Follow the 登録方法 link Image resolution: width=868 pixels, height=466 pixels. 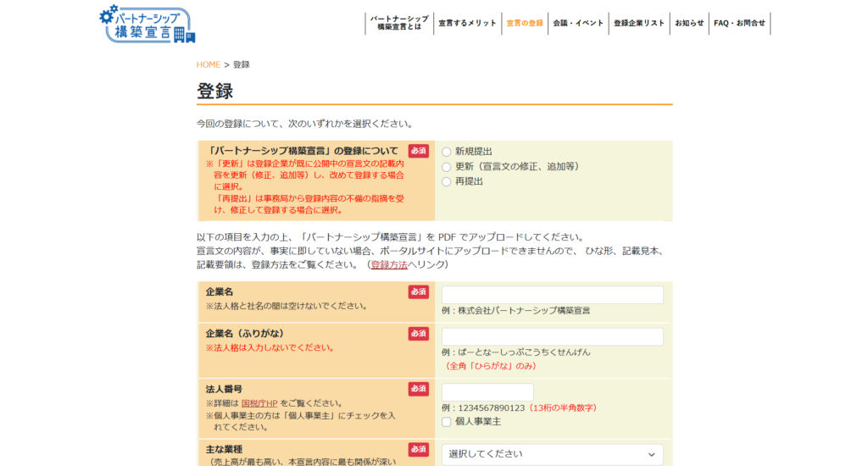point(389,265)
